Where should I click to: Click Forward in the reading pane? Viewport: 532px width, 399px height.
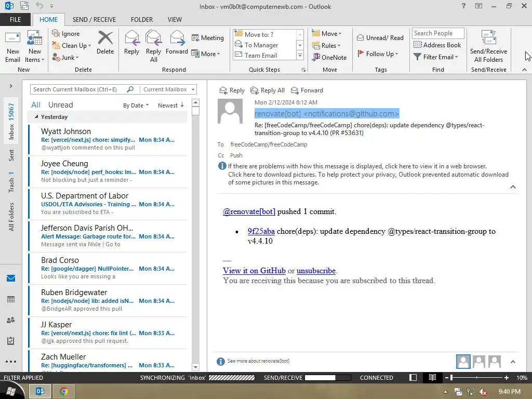[307, 90]
